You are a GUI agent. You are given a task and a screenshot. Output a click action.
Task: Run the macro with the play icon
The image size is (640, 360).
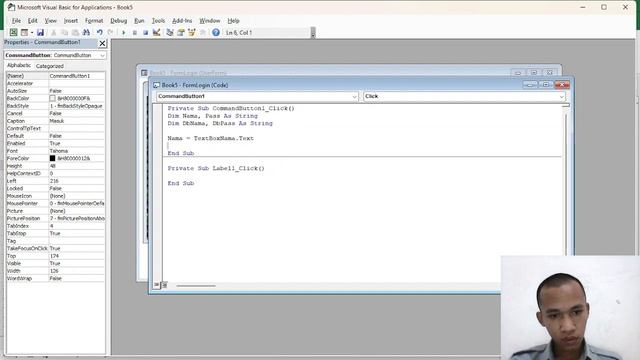click(124, 32)
